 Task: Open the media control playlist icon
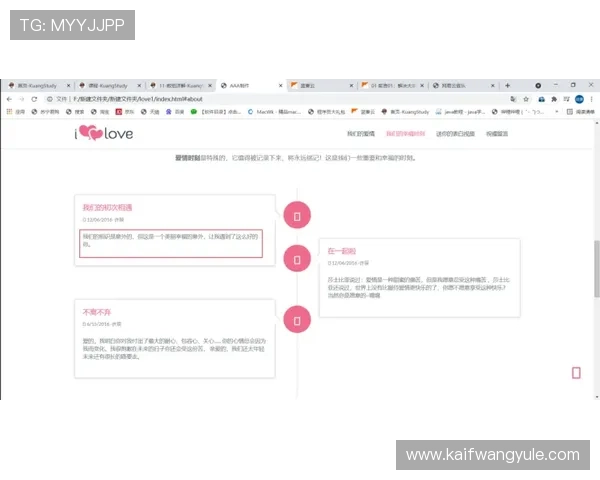tap(566, 99)
